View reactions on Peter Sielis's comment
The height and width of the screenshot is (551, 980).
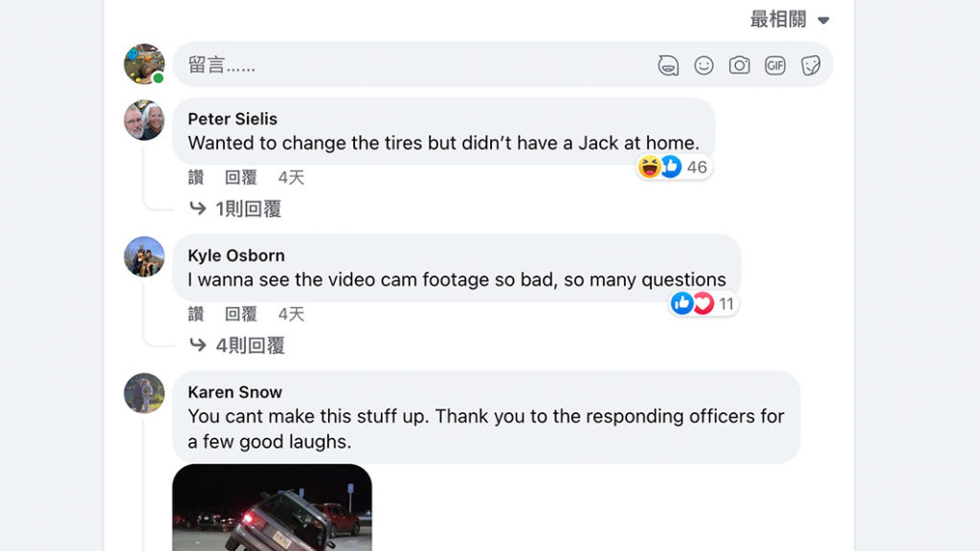point(675,166)
